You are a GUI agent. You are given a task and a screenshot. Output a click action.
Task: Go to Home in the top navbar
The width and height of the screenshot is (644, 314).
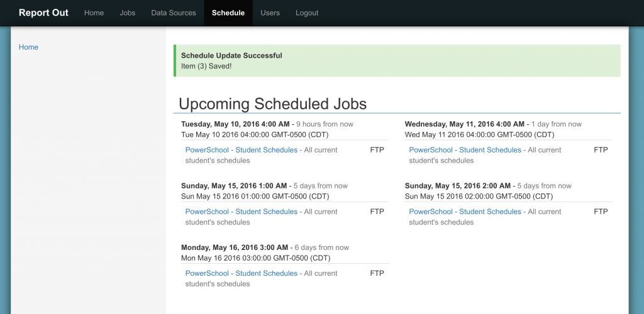coord(94,13)
